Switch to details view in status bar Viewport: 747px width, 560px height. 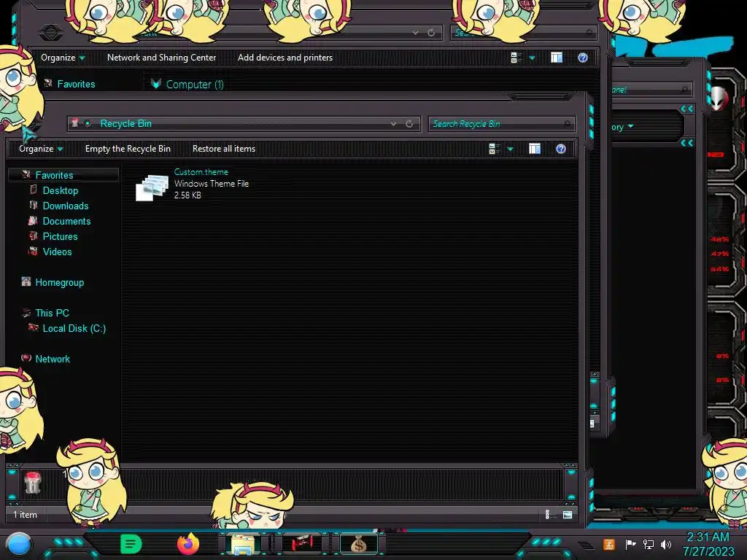tap(549, 514)
